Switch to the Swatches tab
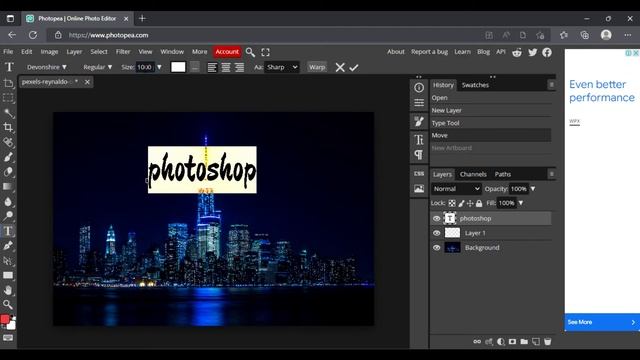 coord(475,85)
